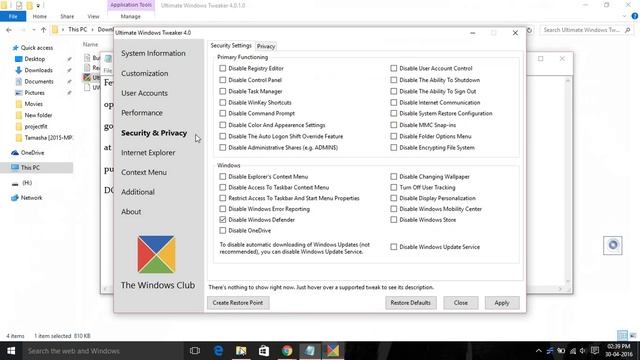Screen dimensions: 640x360
Task: Click Restore Defaults button
Action: 411,303
